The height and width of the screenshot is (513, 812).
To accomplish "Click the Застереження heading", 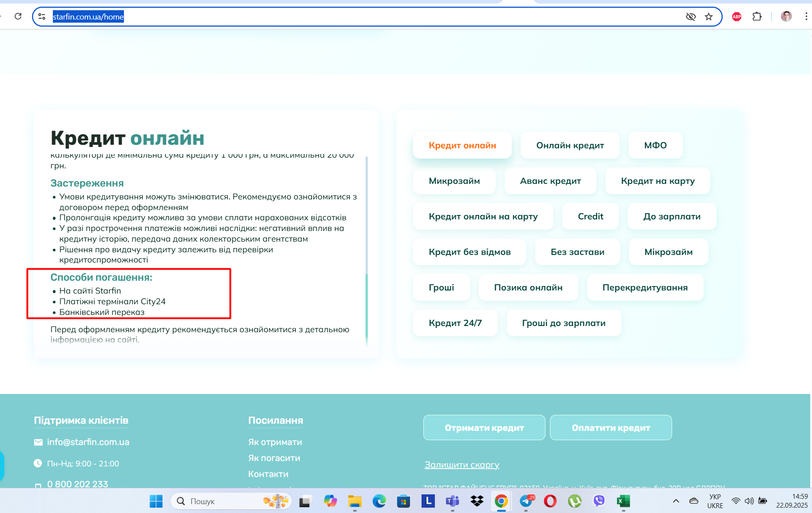I will (x=87, y=183).
